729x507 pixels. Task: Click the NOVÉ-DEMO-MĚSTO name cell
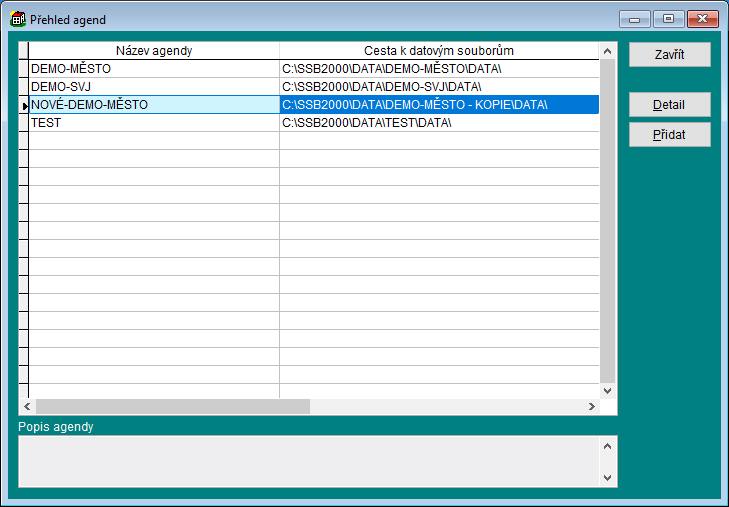point(153,105)
